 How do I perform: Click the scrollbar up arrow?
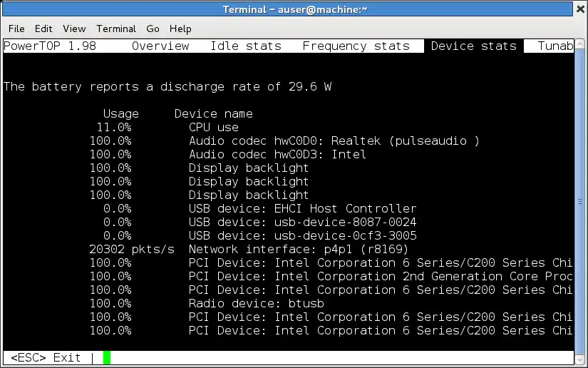pos(579,44)
